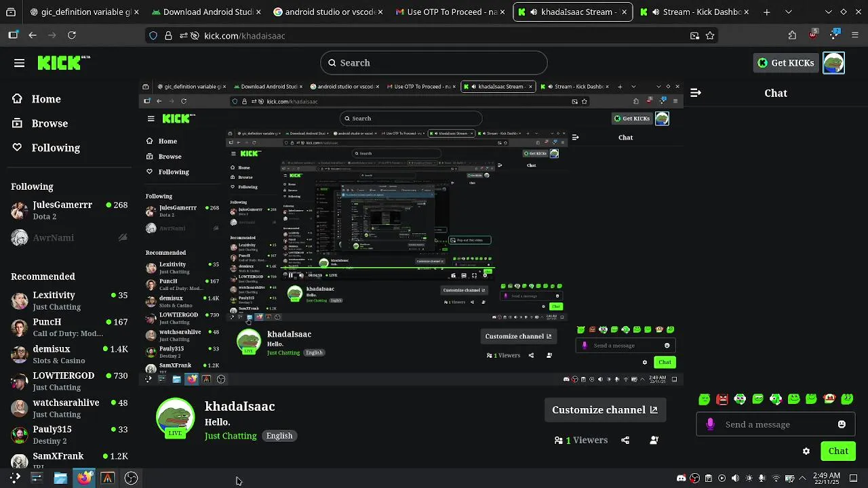Focus the Kick Search box
Viewport: 868px width, 488px height.
click(433, 63)
